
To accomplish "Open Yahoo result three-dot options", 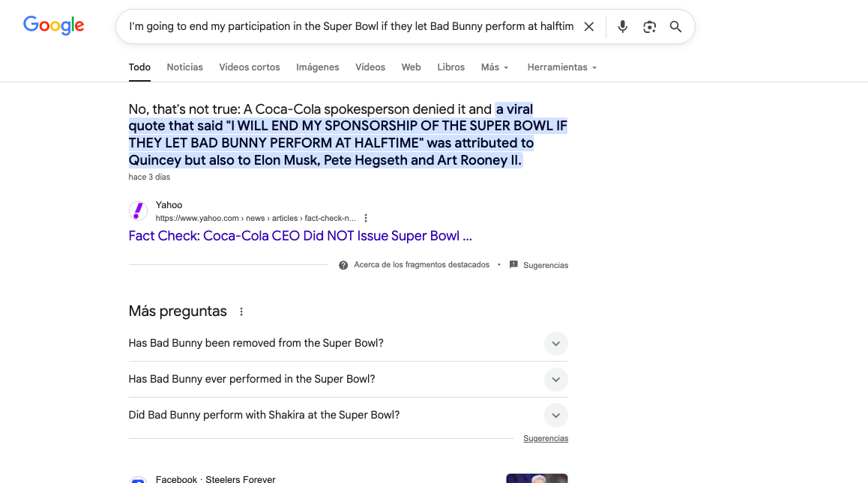I will click(366, 218).
